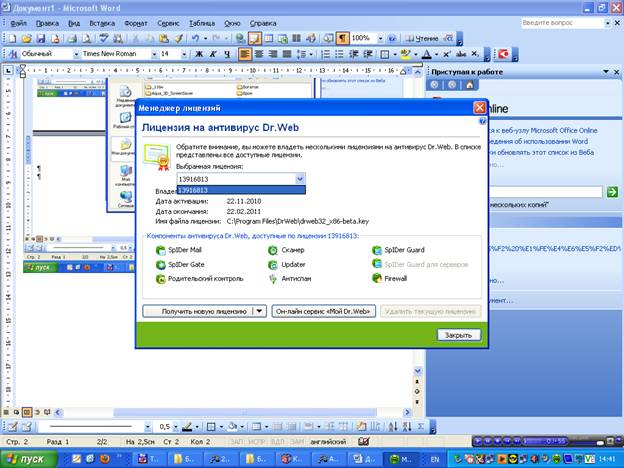Toggle Bold formatting (Ж)

tap(199, 54)
